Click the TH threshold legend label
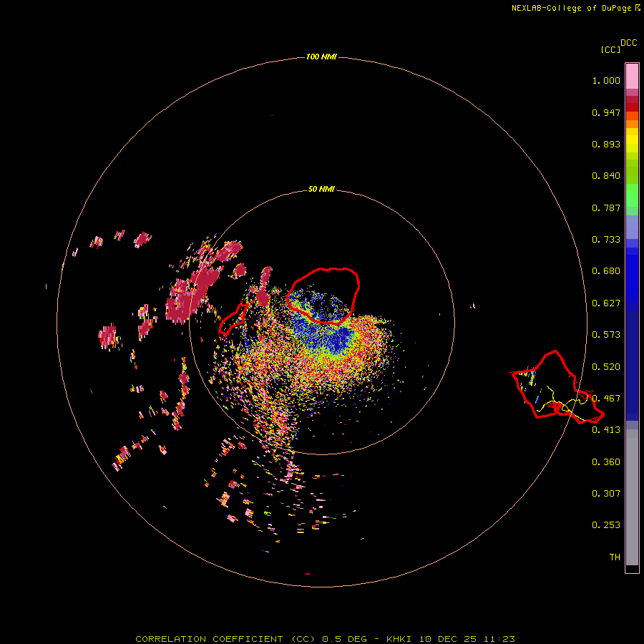 point(615,557)
